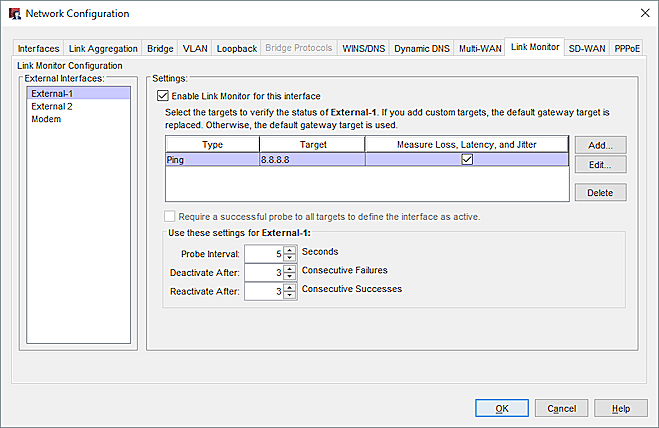Enable Link Monitor for this interface checkbox
This screenshot has width=659, height=428.
[x=164, y=96]
